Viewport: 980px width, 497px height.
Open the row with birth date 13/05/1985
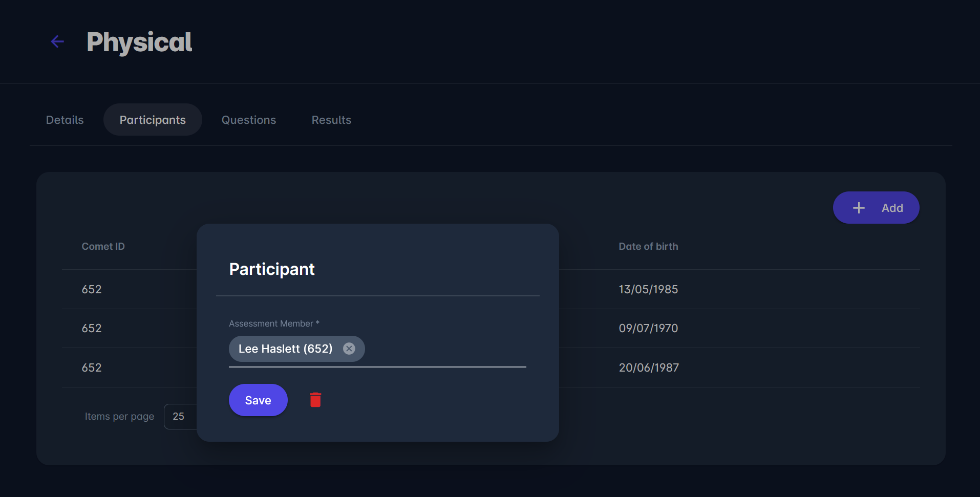pyautogui.click(x=648, y=289)
